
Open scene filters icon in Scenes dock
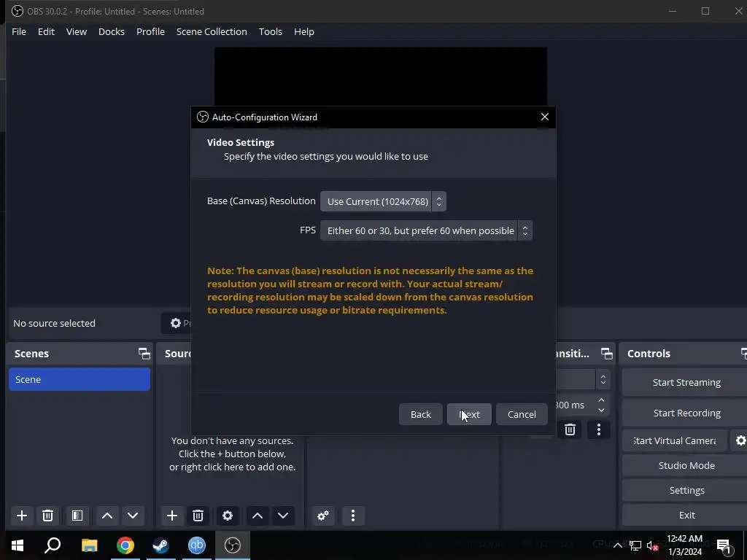tap(77, 516)
